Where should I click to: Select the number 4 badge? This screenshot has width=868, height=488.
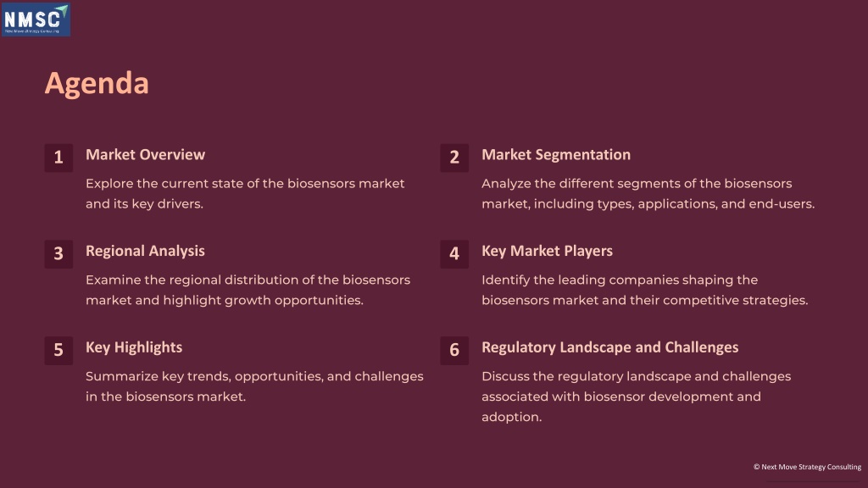[x=454, y=254]
